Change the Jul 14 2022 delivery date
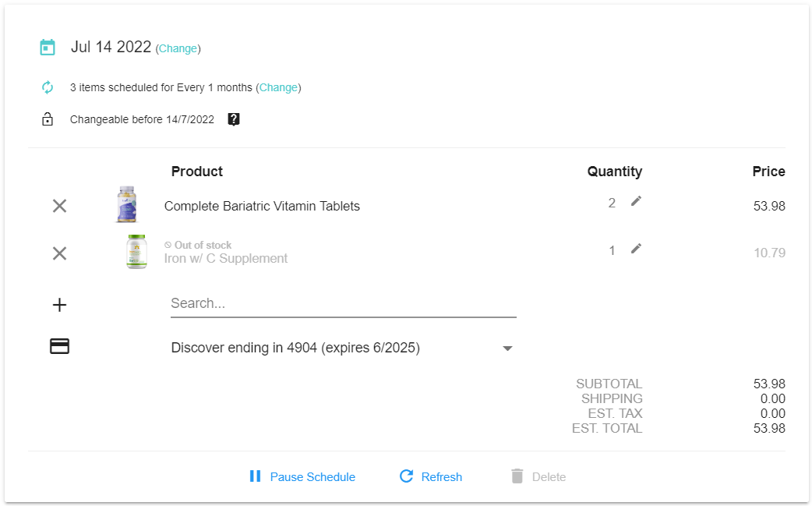Viewport: 812px width, 506px height. tap(178, 48)
